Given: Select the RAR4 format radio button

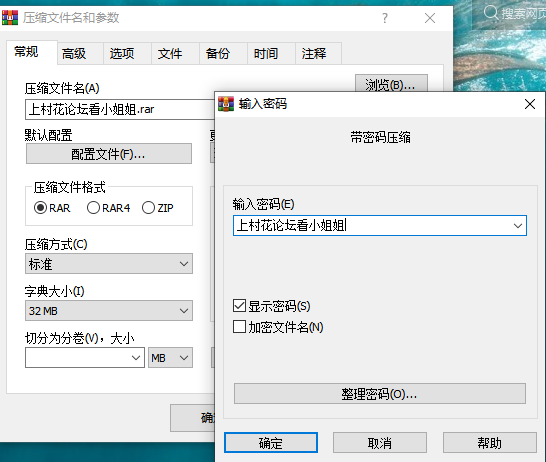Looking at the screenshot, I should pos(93,208).
